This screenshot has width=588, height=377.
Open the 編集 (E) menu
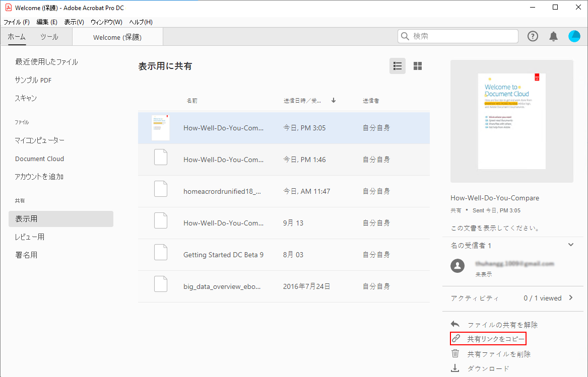coord(47,22)
